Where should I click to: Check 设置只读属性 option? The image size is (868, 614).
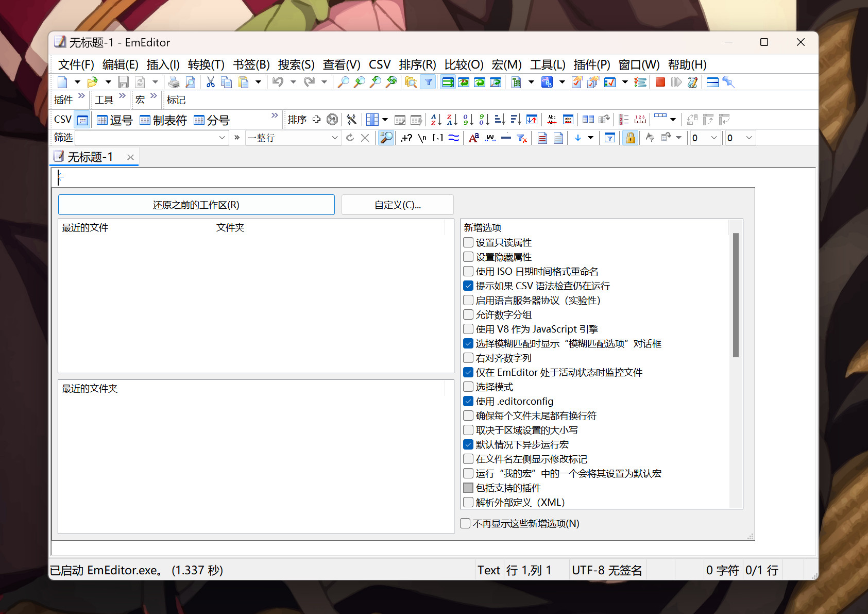468,242
